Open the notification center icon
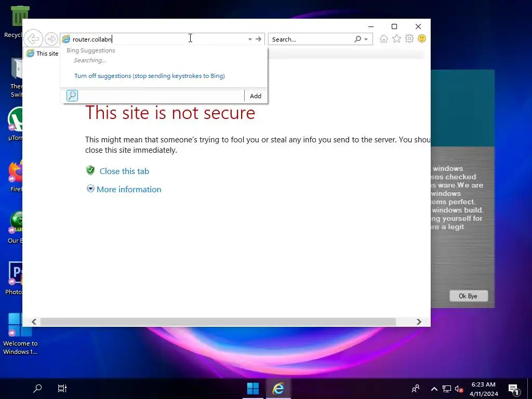This screenshot has width=532, height=399. click(514, 389)
